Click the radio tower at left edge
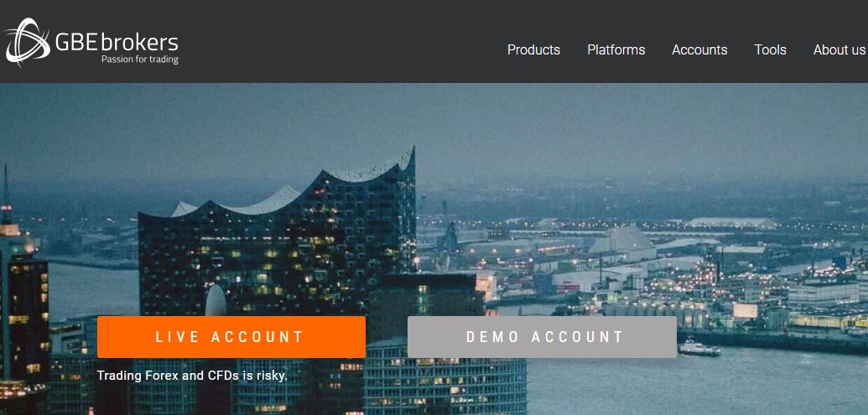The image size is (868, 415). [x=6, y=200]
